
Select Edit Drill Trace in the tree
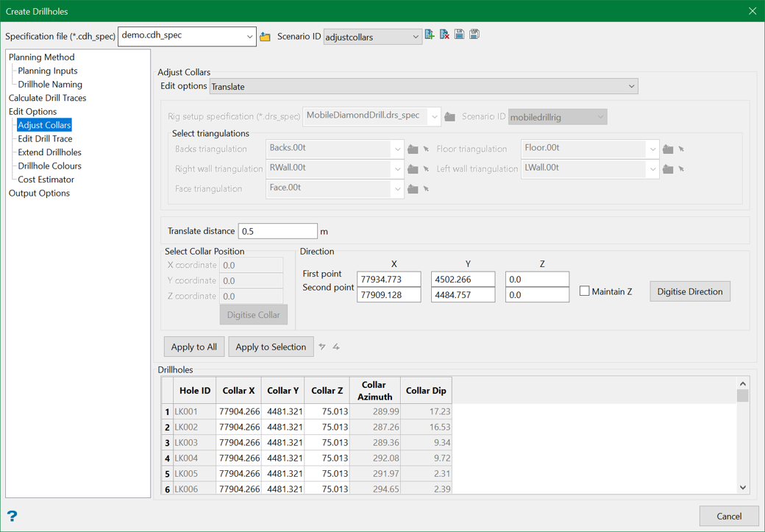(45, 138)
